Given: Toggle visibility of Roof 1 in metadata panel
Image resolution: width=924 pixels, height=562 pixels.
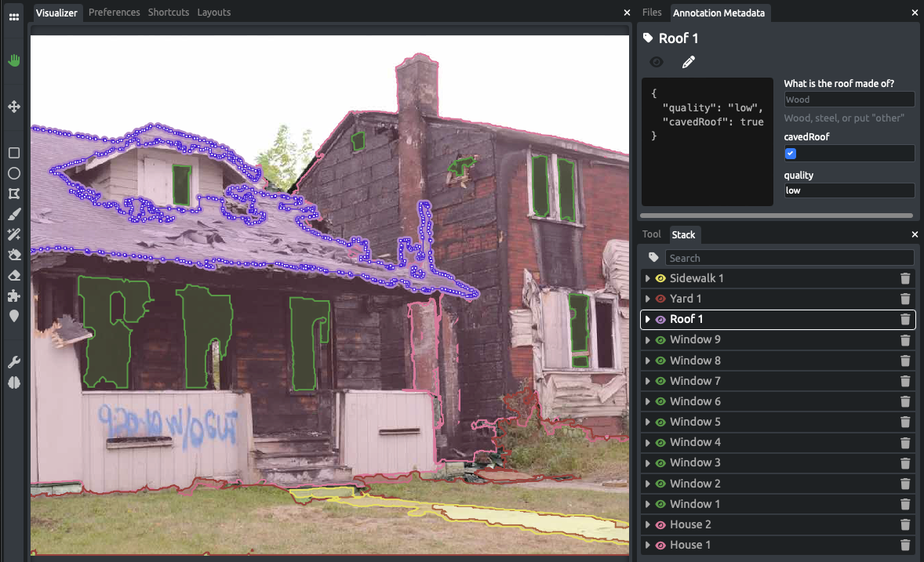Looking at the screenshot, I should (657, 62).
